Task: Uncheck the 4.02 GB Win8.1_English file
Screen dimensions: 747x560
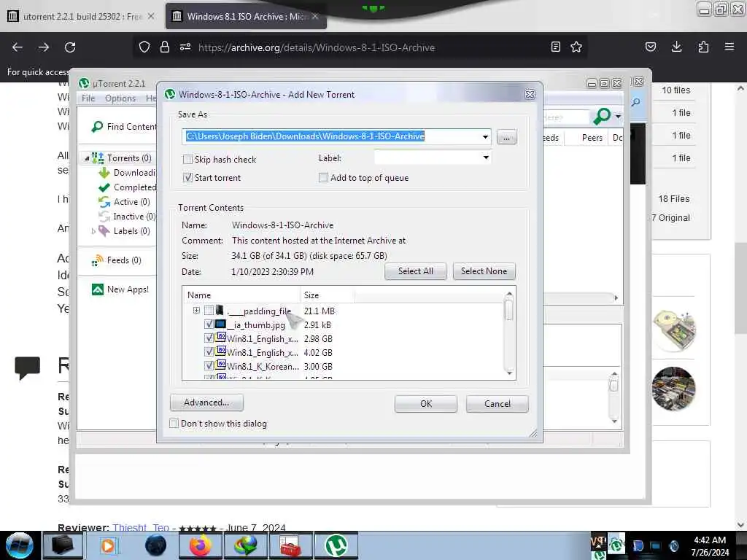Action: point(209,352)
